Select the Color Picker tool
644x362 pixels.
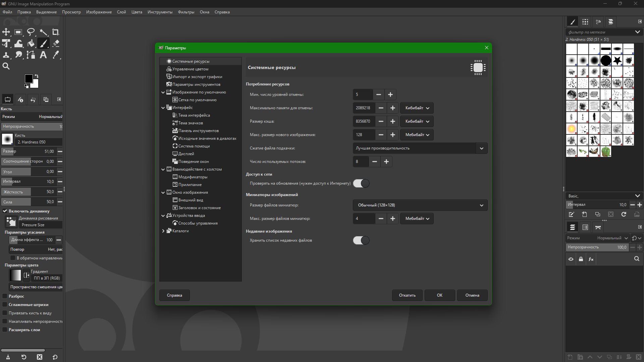(x=56, y=55)
